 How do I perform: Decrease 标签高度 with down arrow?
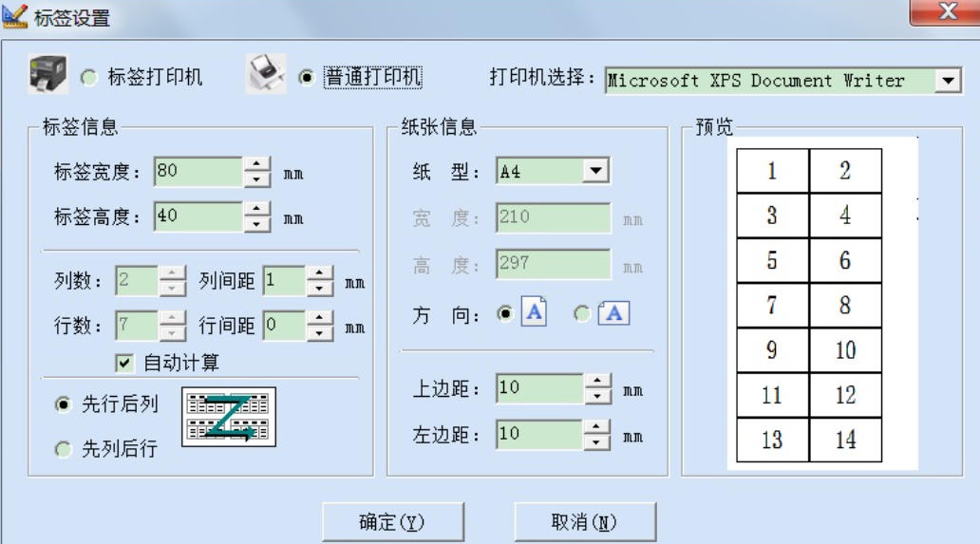(x=256, y=224)
